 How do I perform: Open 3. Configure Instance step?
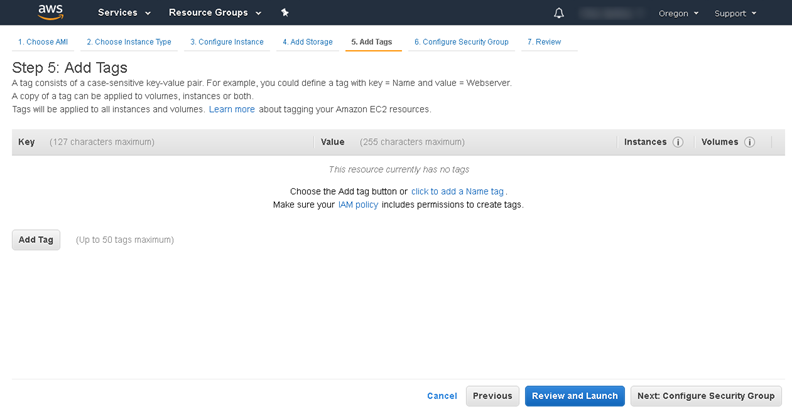click(227, 42)
